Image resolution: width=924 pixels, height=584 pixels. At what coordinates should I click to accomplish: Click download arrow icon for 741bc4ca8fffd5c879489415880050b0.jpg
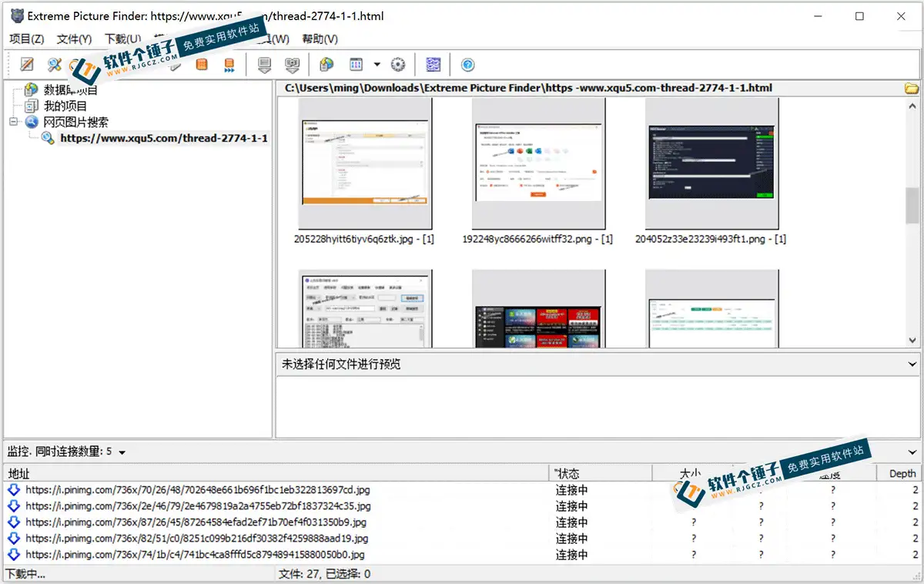point(14,555)
